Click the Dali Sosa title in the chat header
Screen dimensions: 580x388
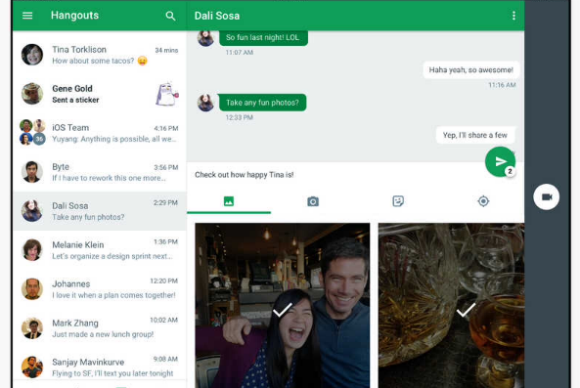pyautogui.click(x=217, y=16)
